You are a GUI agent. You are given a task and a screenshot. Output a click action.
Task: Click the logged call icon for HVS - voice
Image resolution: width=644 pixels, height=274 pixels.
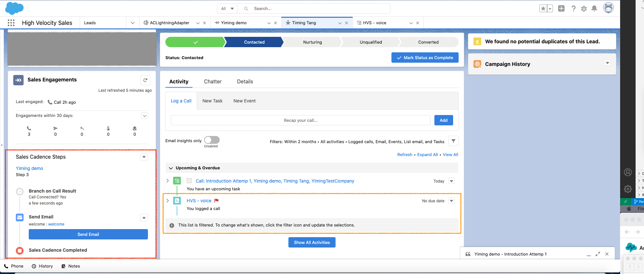pyautogui.click(x=177, y=201)
